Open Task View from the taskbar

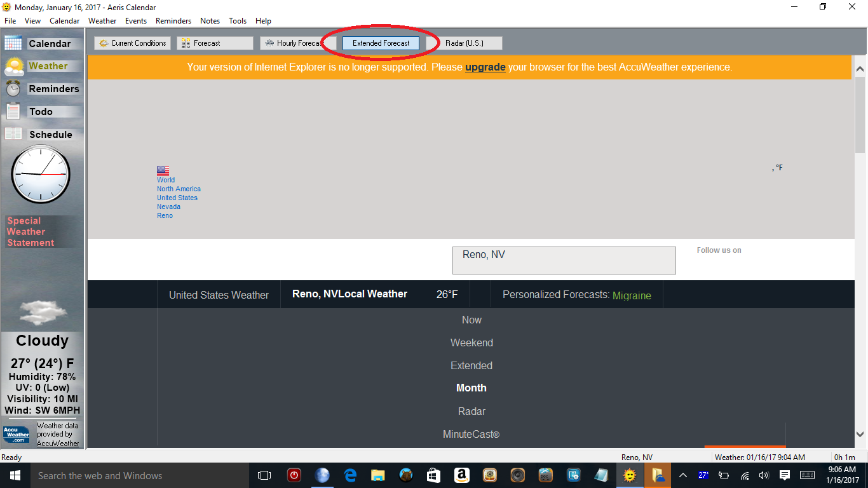pos(264,475)
